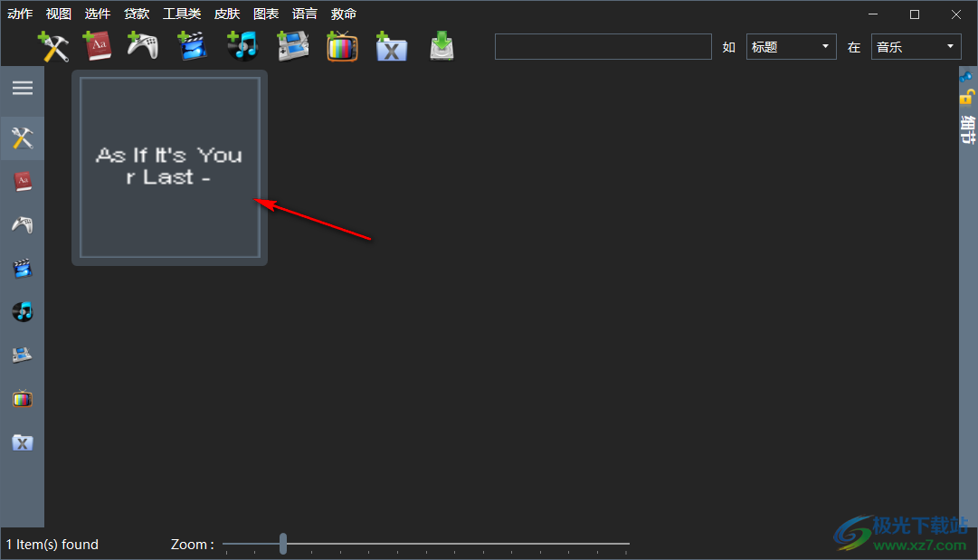Select the As If It's Your Last item
This screenshot has height=560, width=978.
pos(170,167)
